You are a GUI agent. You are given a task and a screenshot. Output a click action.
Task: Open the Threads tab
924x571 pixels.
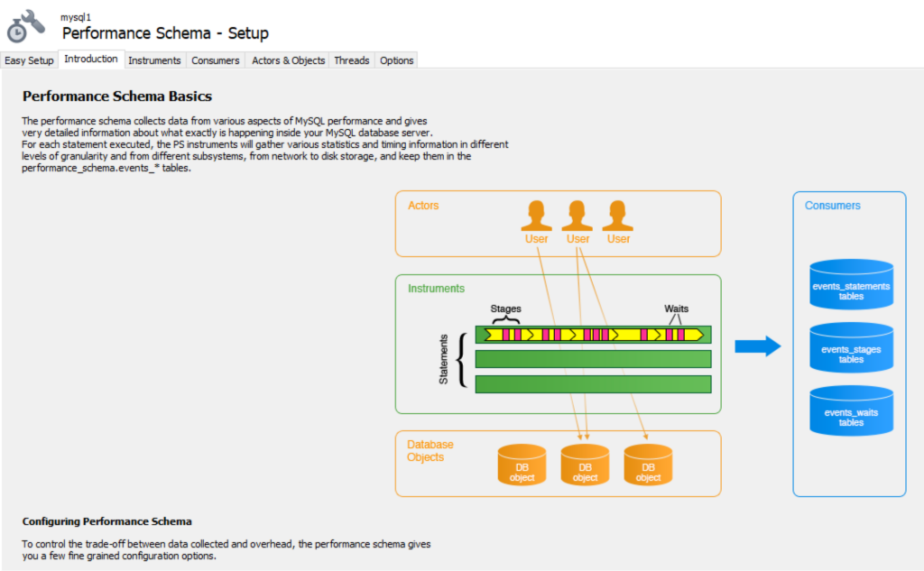click(x=351, y=60)
